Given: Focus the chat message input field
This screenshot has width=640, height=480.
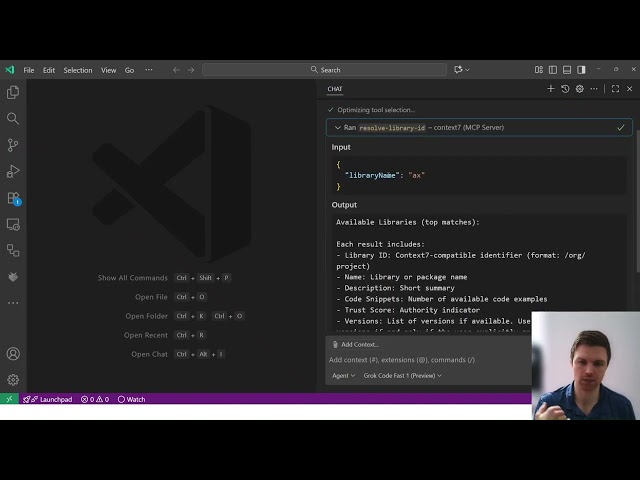Looking at the screenshot, I should point(429,360).
